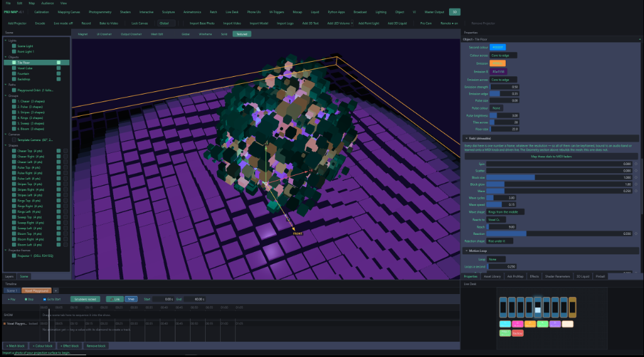
Task: Click the icon beside group 5. Sweep
Action: click(x=14, y=123)
